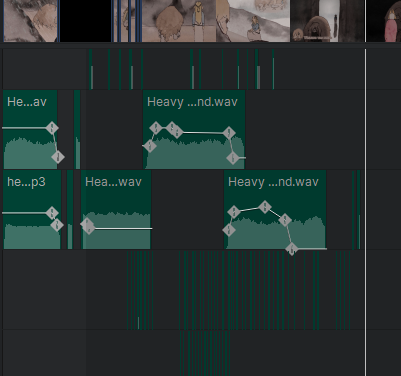Image resolution: width=401 pixels, height=376 pixels.
Task: Click the keyframe before the fade-out on the upper-track Heavy ...nd.wav clip
Action: coord(229,133)
